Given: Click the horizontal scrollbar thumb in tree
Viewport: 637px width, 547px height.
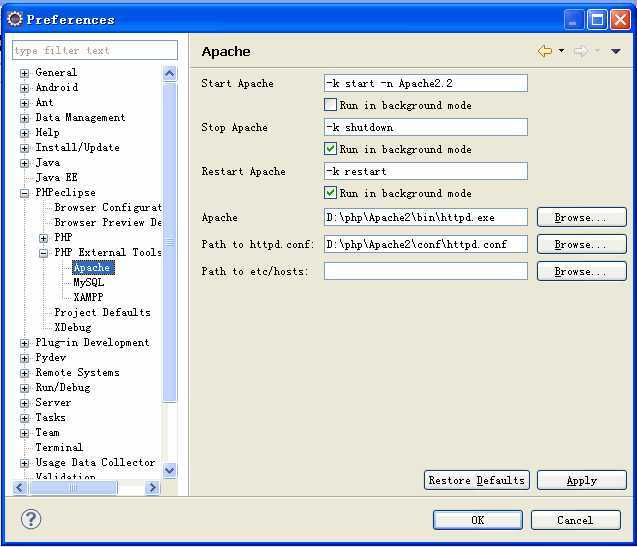Looking at the screenshot, I should (x=74, y=487).
